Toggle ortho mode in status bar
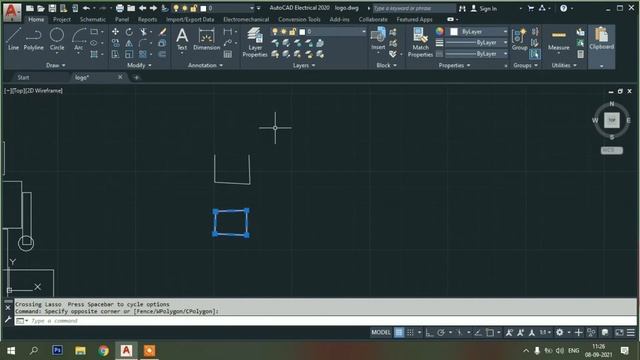Viewport: 640px width, 360px height. click(x=429, y=333)
